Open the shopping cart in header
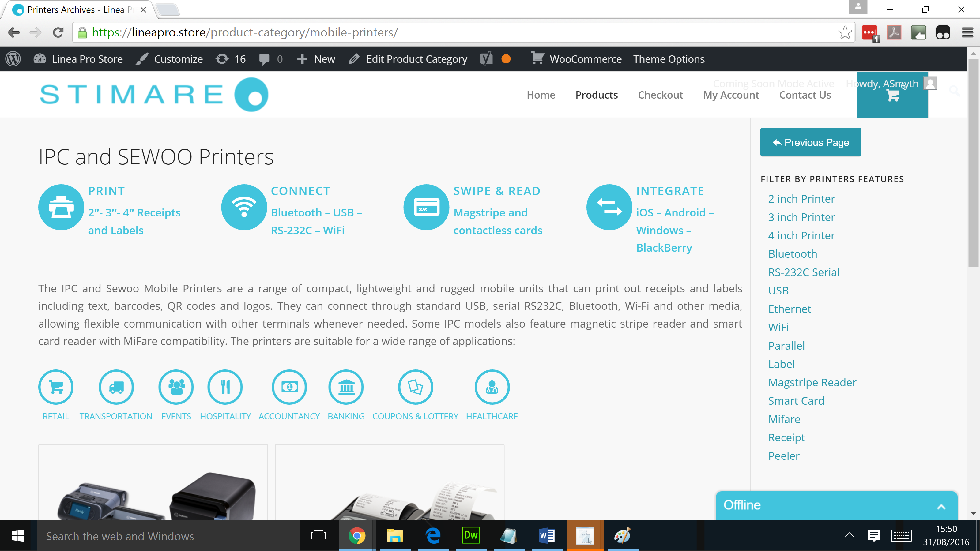Screen dimensions: 980x551 click(892, 96)
